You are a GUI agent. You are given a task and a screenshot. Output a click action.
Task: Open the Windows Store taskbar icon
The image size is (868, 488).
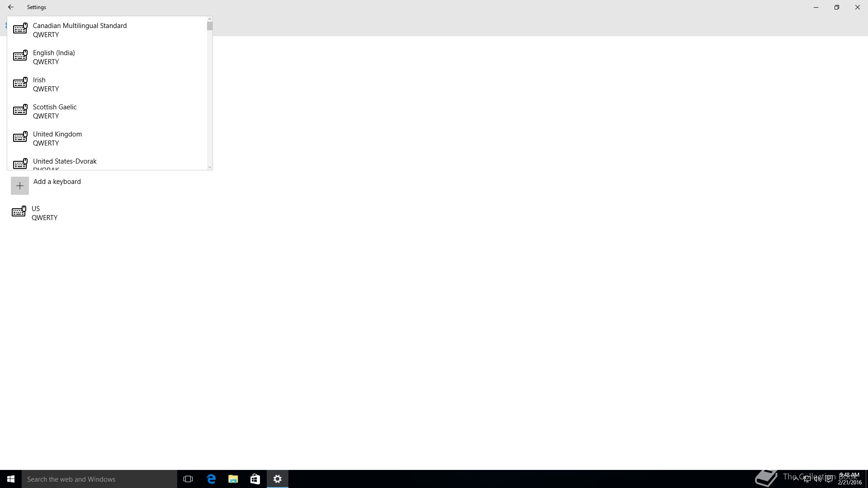point(255,479)
